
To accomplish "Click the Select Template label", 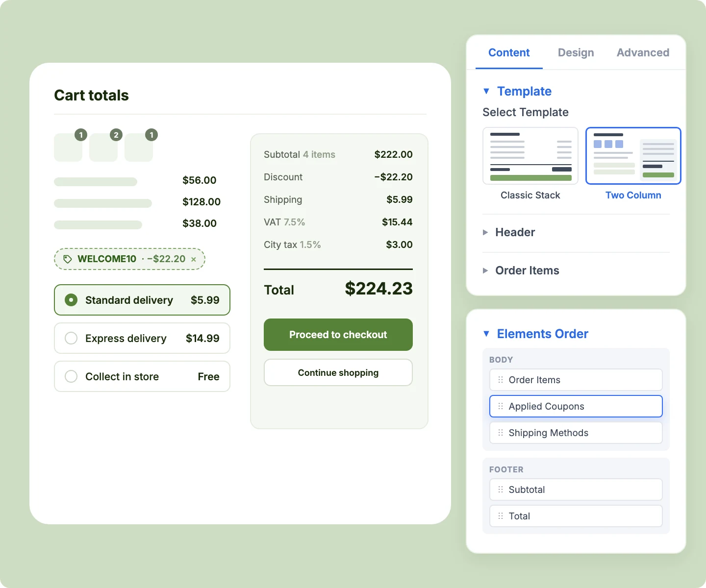I will (x=526, y=112).
